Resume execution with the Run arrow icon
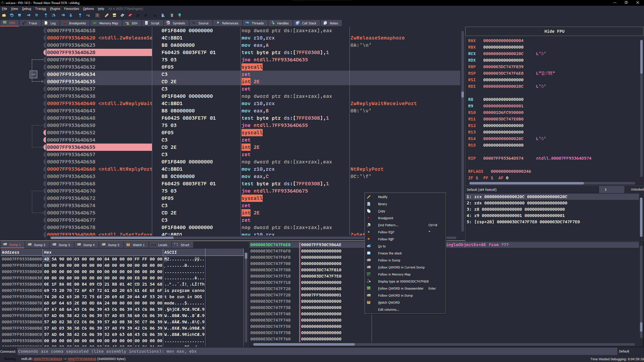Viewport: 644px width, 362px height. click(29, 15)
